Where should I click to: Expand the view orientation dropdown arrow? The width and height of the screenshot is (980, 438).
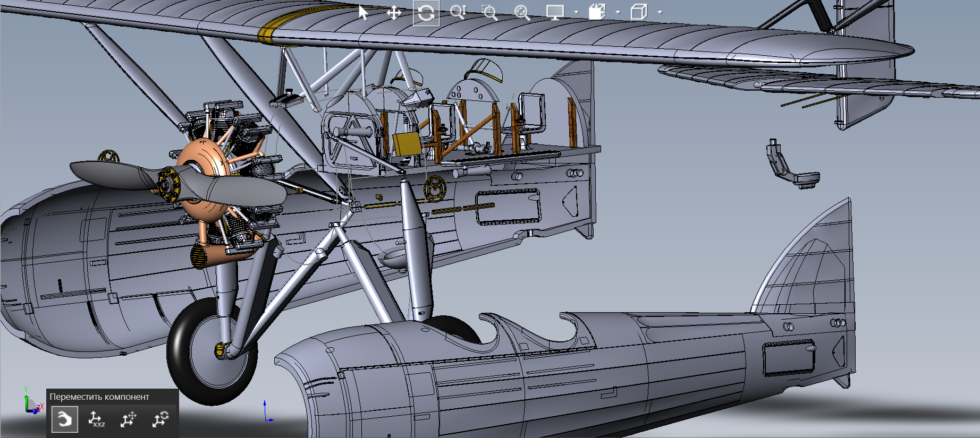click(618, 12)
